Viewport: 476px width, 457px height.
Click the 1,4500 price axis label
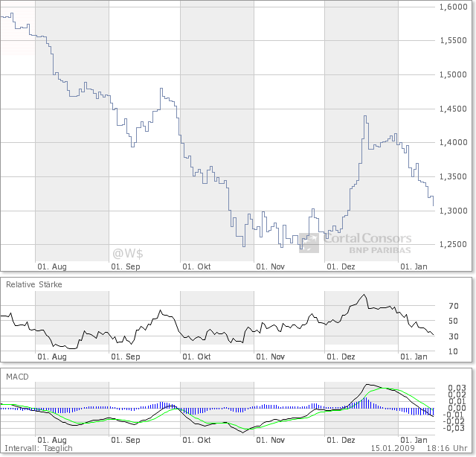click(x=453, y=109)
